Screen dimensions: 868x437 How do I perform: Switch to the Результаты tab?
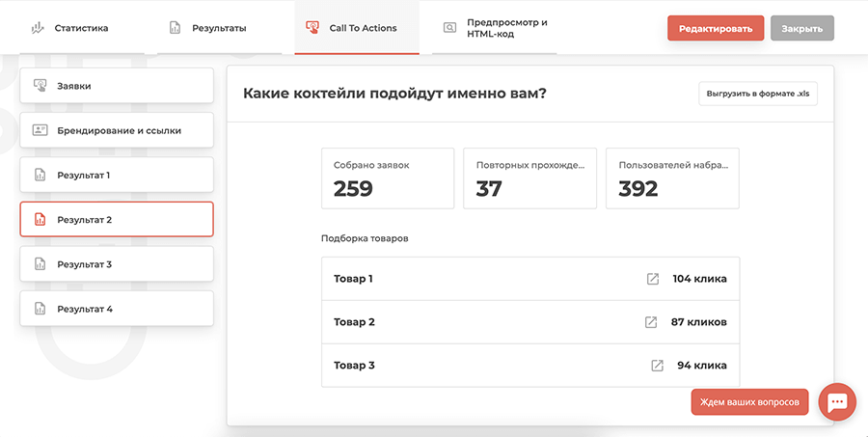[x=219, y=28]
